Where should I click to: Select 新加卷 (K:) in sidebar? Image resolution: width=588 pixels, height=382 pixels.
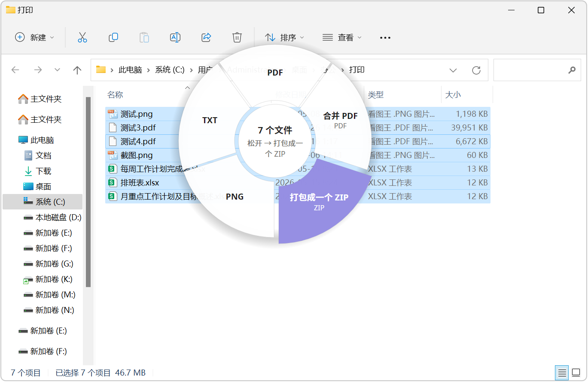coord(48,279)
